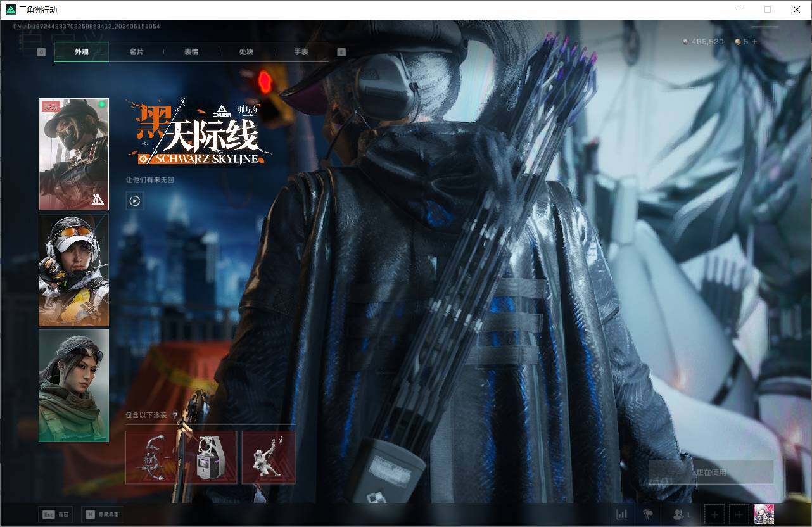Viewport: 812px width, 527px height.
Task: Add teammate in second empty plus slot
Action: click(x=739, y=514)
